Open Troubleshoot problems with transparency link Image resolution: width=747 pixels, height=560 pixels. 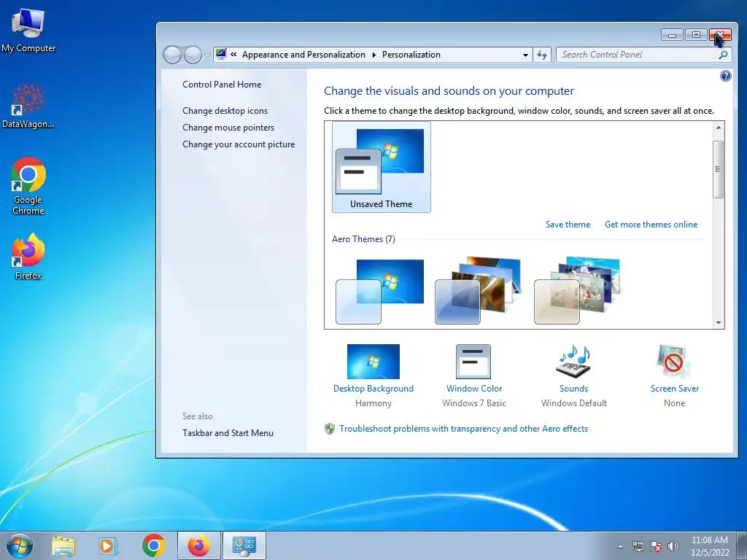point(463,429)
